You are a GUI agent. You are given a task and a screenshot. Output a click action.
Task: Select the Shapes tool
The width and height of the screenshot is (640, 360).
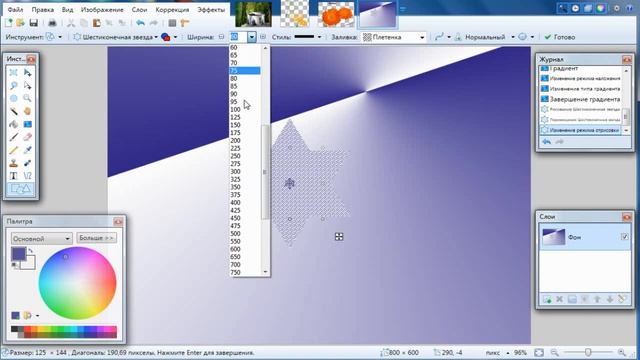[20, 189]
